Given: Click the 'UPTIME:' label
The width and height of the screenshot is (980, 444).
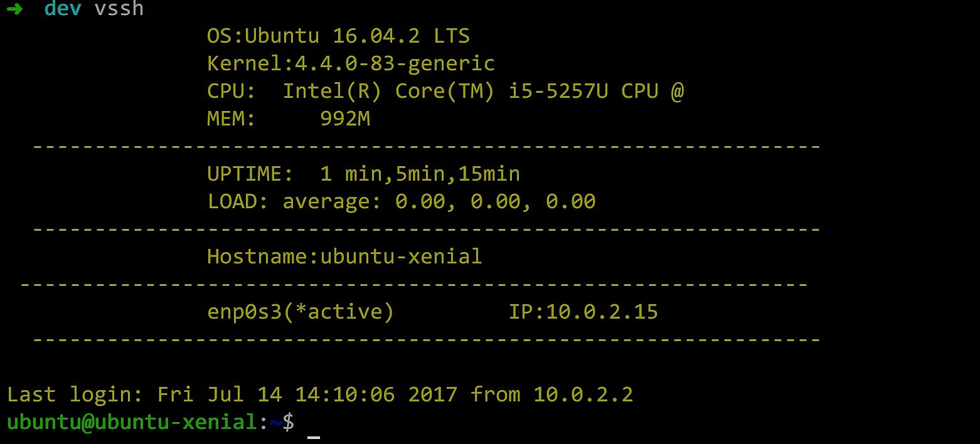Looking at the screenshot, I should click(x=250, y=174).
